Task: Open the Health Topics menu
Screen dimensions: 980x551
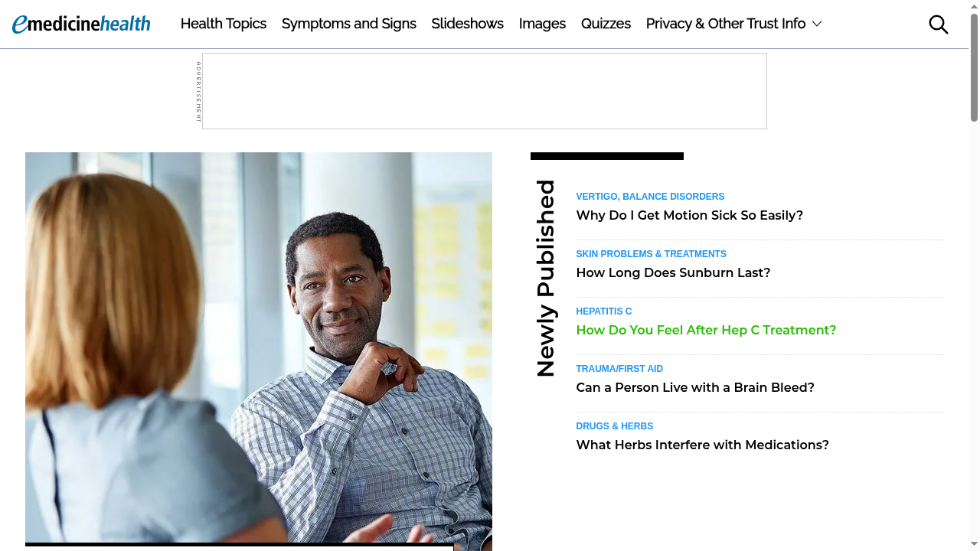Action: click(x=224, y=24)
